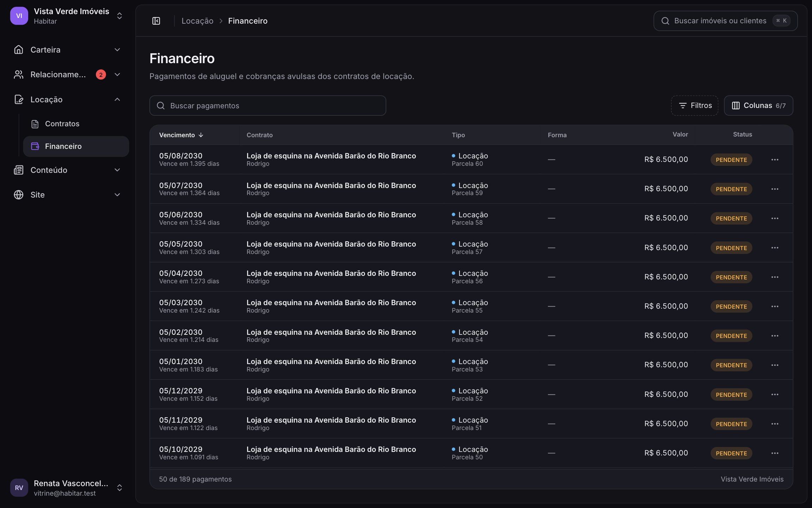Click the Conteúdo newspaper icon
812x508 pixels.
click(19, 170)
